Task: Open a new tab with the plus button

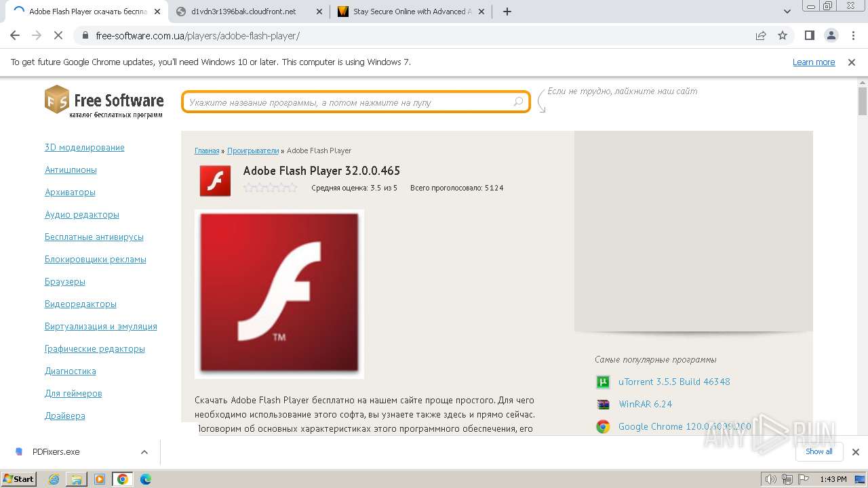Action: 507,12
